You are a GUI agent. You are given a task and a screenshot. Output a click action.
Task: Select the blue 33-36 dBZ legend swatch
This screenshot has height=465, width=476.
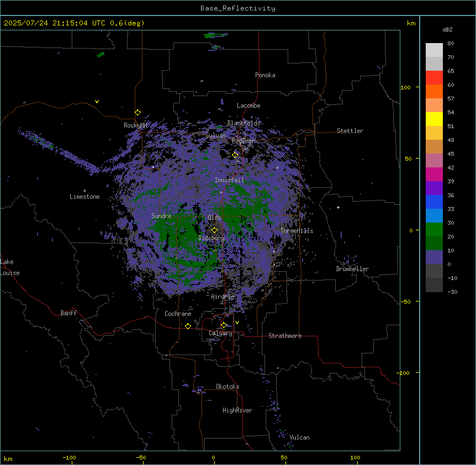pyautogui.click(x=434, y=202)
